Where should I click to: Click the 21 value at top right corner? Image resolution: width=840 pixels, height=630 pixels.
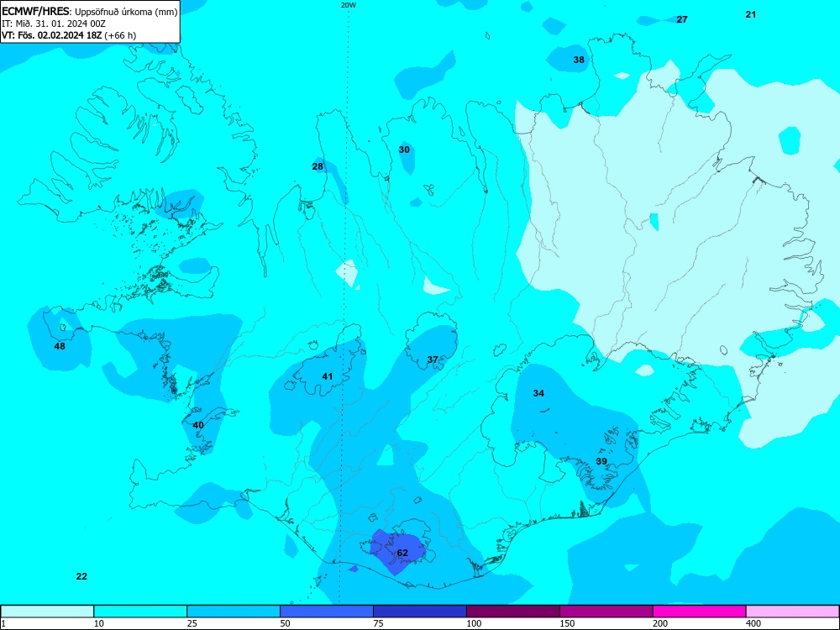(750, 14)
